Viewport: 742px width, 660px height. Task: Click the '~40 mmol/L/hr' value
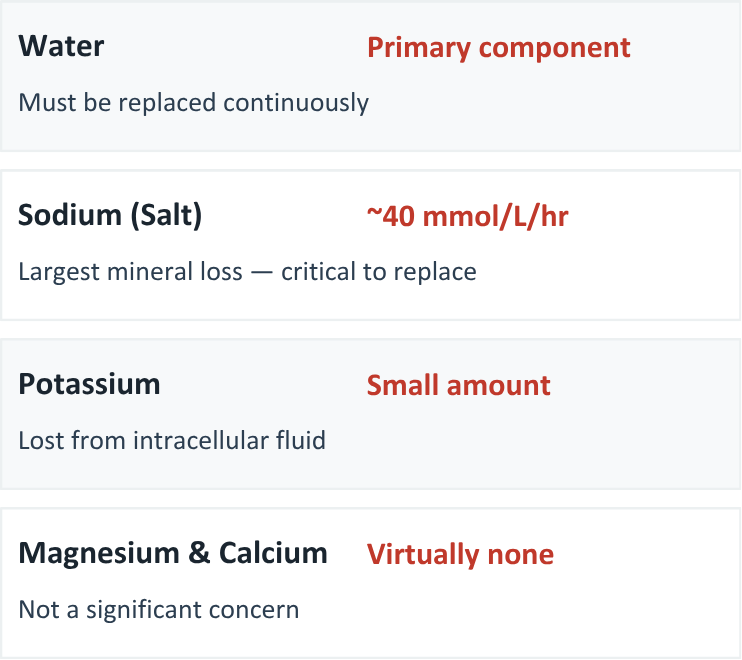pyautogui.click(x=467, y=217)
